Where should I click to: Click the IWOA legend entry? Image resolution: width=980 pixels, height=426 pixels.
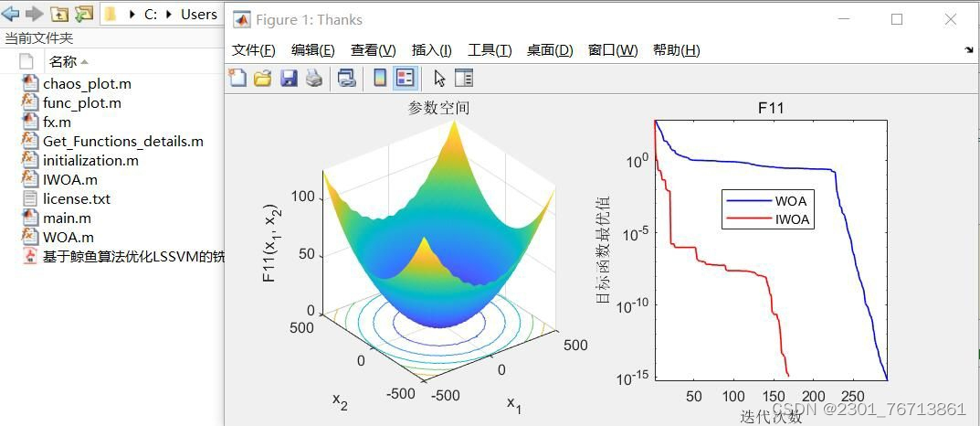pos(769,218)
